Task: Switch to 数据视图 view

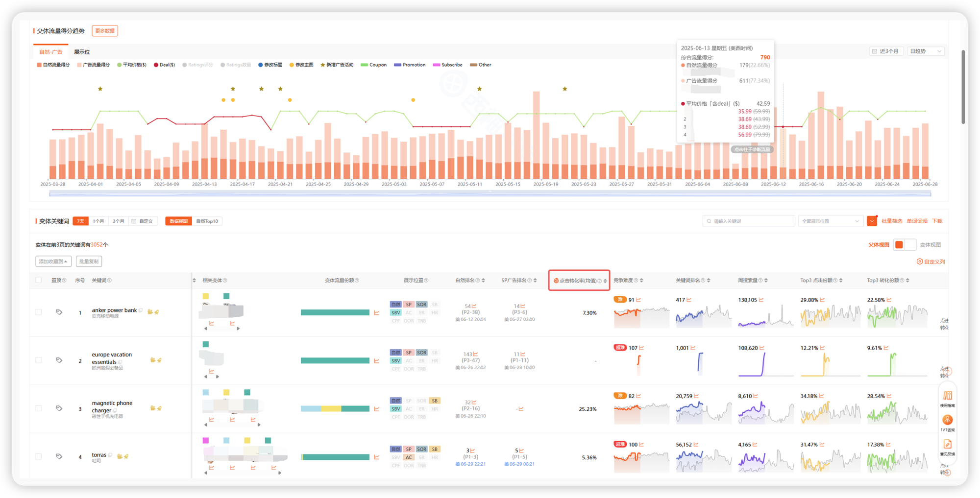Action: (179, 221)
